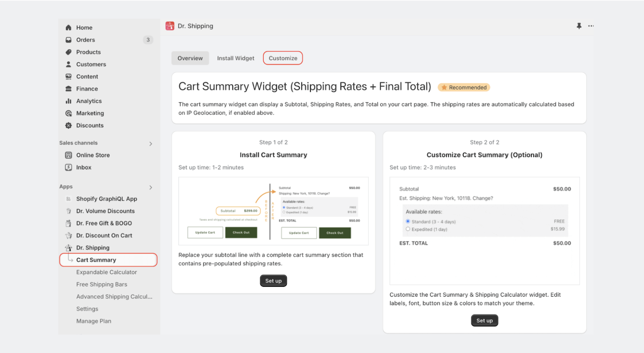644x353 pixels.
Task: Expand the Apps section chevron
Action: tap(151, 187)
